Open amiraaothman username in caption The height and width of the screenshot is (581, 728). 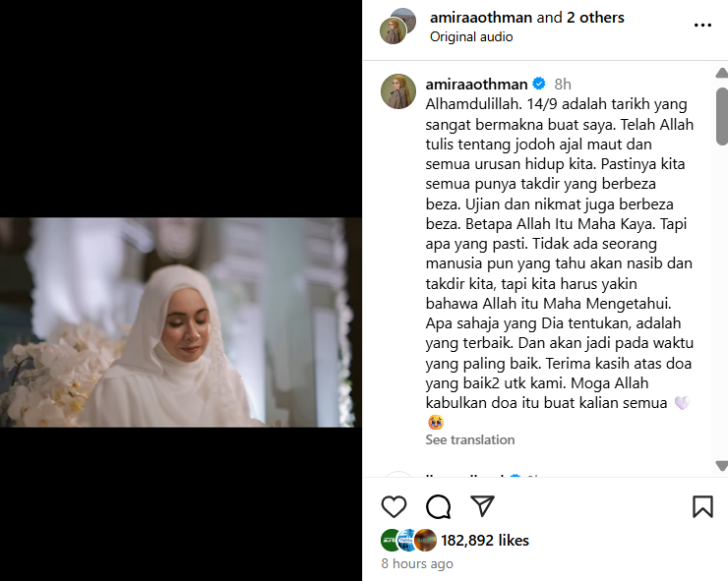pos(476,84)
